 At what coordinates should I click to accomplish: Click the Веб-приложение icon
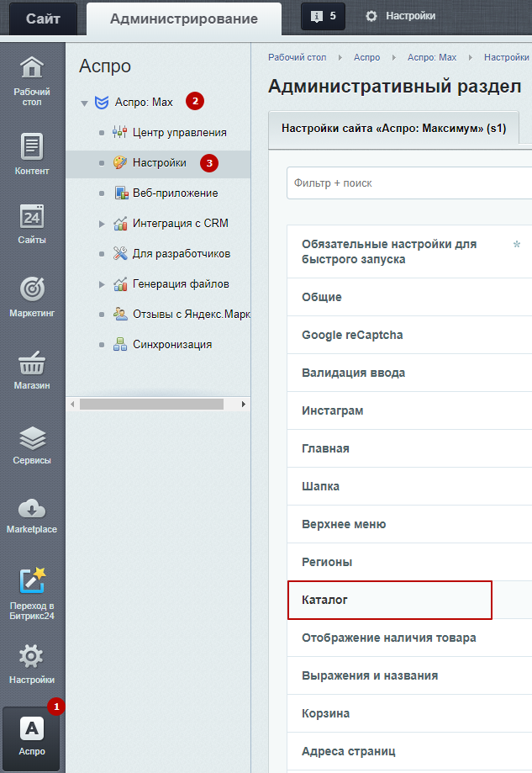click(121, 193)
